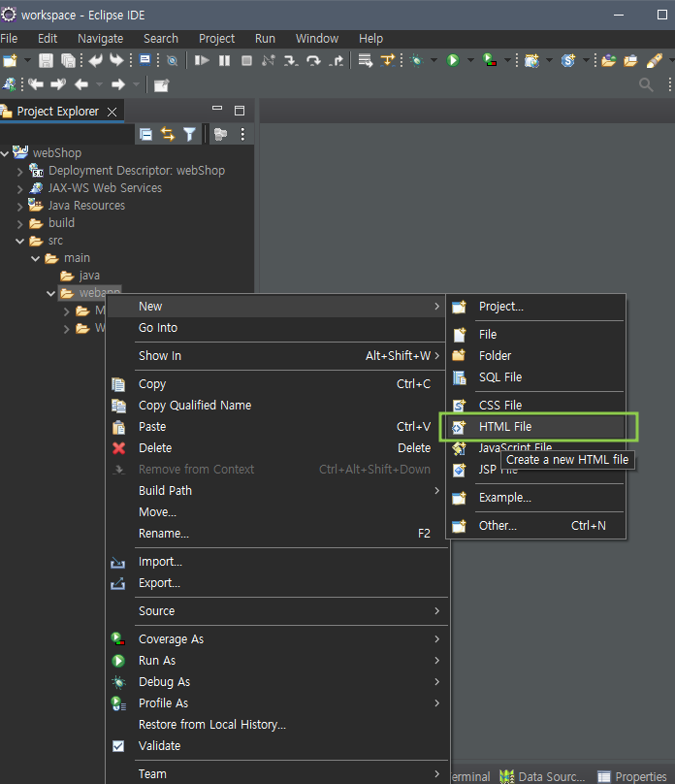Click the Forward navigation arrow icon
Screen dimensions: 675x784
[x=118, y=84]
